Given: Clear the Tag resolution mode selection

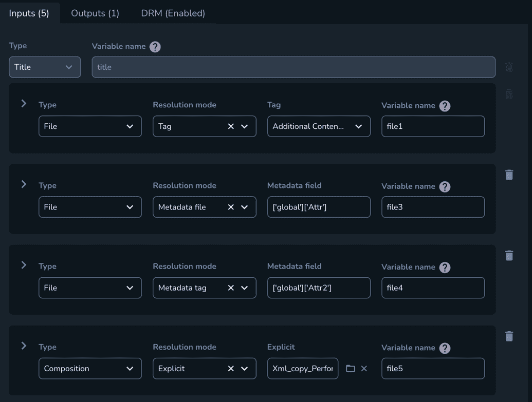Looking at the screenshot, I should point(231,126).
